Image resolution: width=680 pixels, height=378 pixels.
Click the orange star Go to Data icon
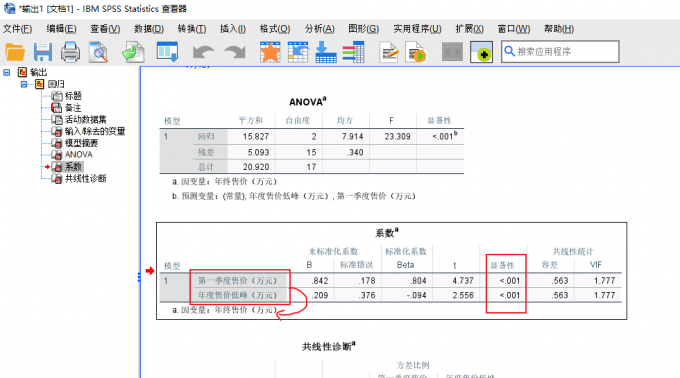pos(270,52)
